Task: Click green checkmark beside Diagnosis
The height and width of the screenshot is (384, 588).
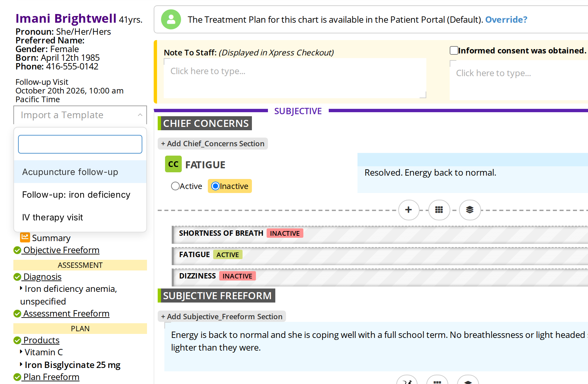Action: click(x=17, y=277)
